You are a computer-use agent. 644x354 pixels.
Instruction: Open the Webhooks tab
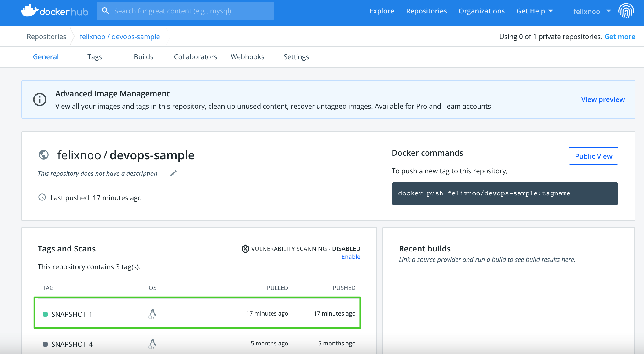247,57
